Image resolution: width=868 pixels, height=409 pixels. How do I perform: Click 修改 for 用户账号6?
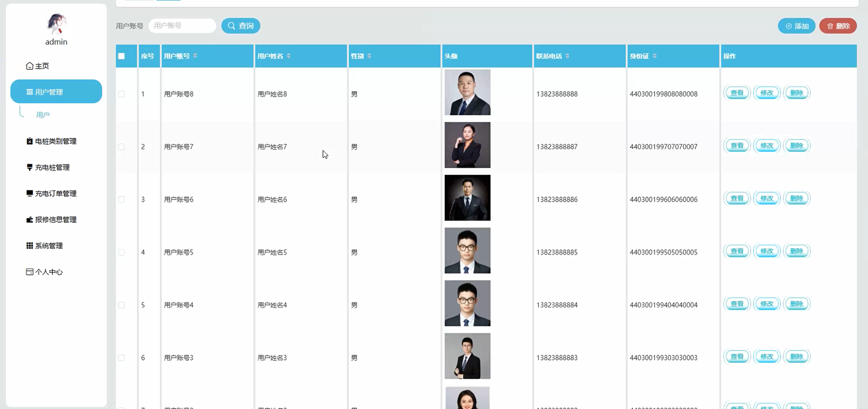pos(767,198)
